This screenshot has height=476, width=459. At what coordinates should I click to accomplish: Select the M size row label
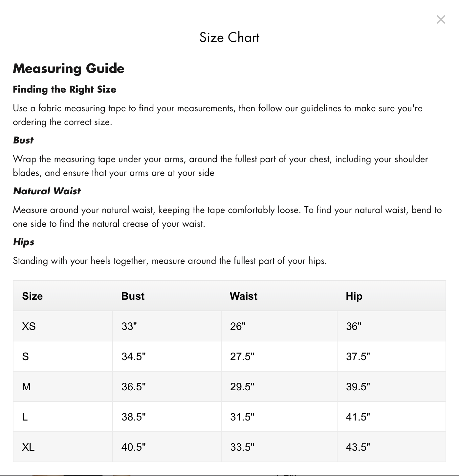point(26,387)
